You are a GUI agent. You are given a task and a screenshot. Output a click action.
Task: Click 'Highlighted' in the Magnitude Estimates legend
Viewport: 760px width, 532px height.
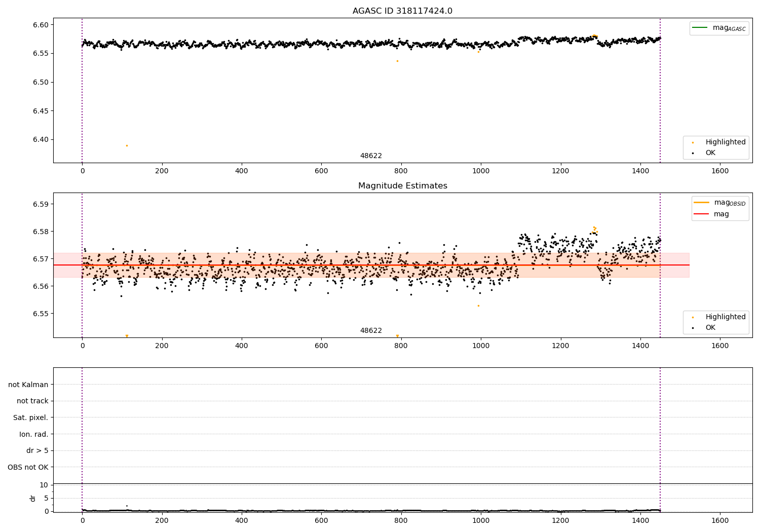719,317
